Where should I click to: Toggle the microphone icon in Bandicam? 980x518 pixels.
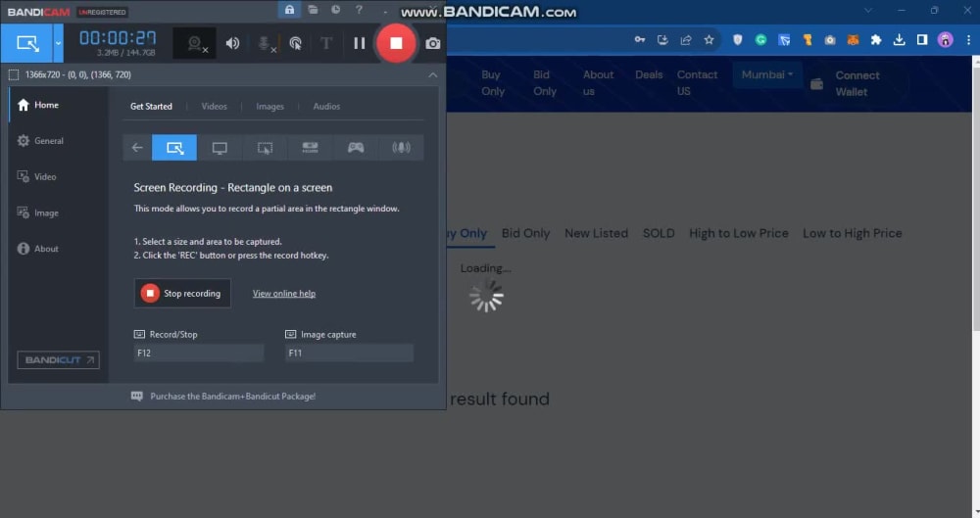point(265,43)
